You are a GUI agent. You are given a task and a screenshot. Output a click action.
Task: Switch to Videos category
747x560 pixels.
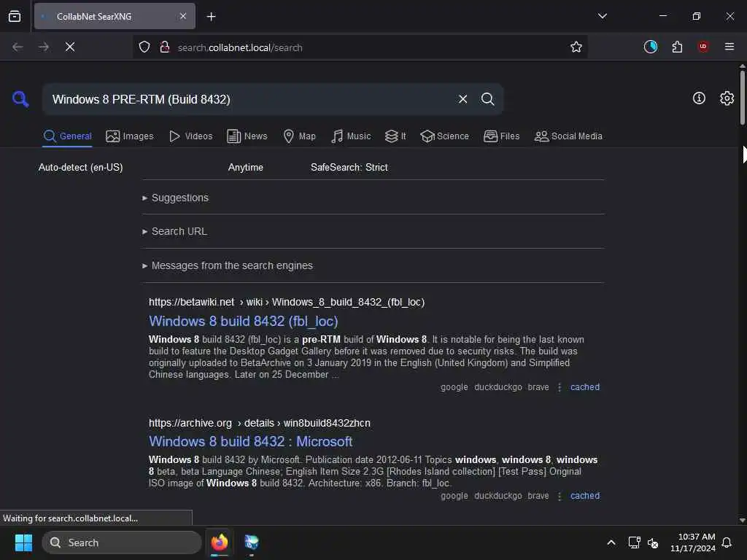point(191,136)
